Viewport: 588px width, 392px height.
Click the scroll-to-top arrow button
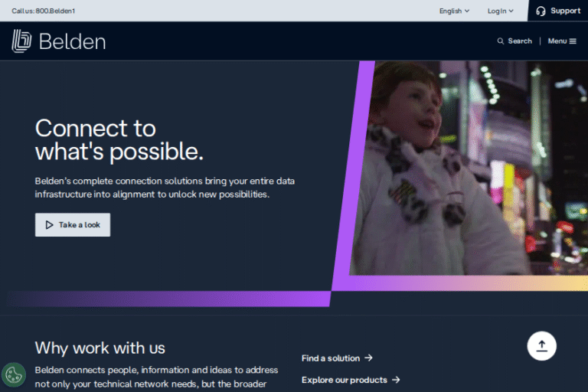click(x=542, y=345)
